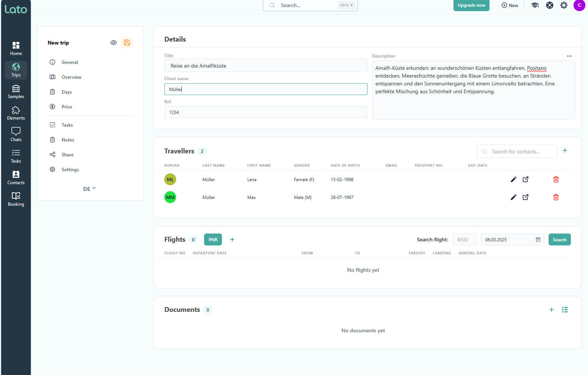588x375 pixels.
Task: Go to Days in the trip menu
Action: click(67, 92)
